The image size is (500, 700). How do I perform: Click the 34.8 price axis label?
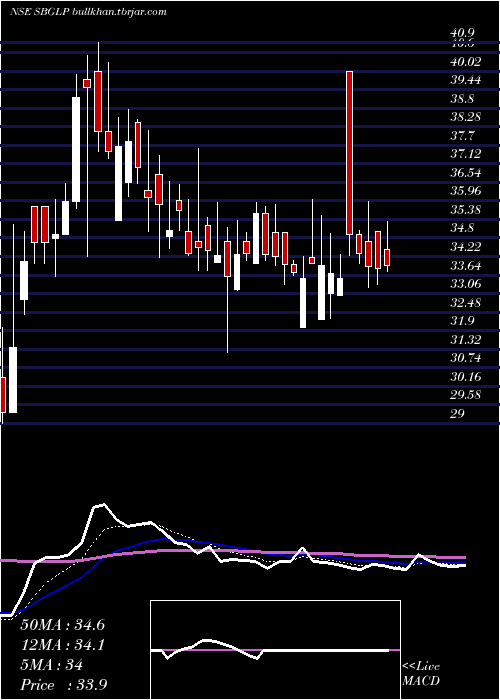pyautogui.click(x=462, y=229)
